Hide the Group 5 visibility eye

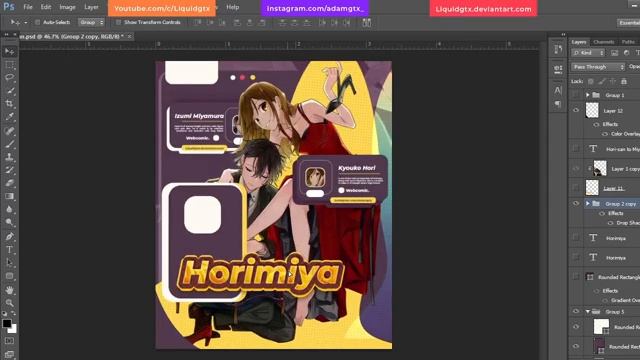(576, 311)
